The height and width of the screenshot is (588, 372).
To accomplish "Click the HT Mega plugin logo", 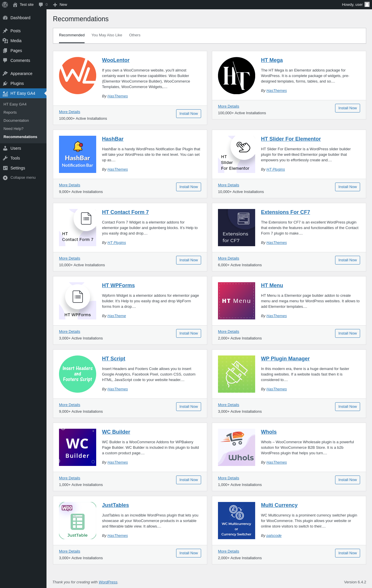I will pos(237,76).
